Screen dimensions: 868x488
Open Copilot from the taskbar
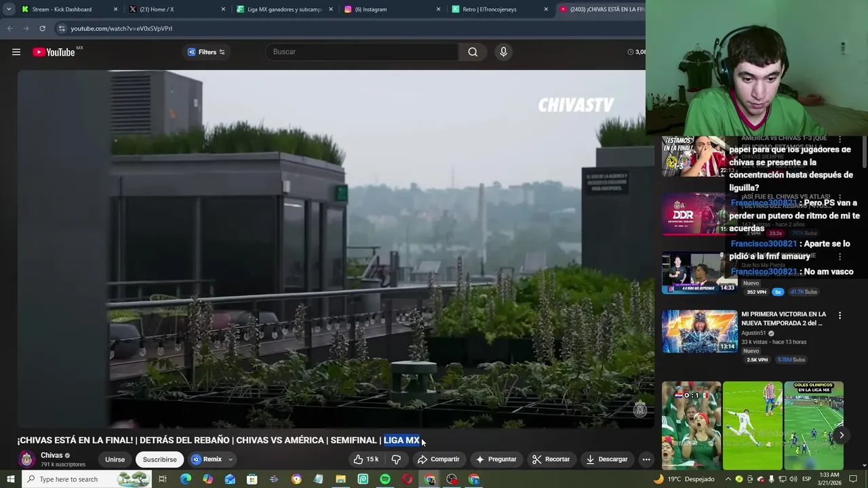pyautogui.click(x=208, y=479)
